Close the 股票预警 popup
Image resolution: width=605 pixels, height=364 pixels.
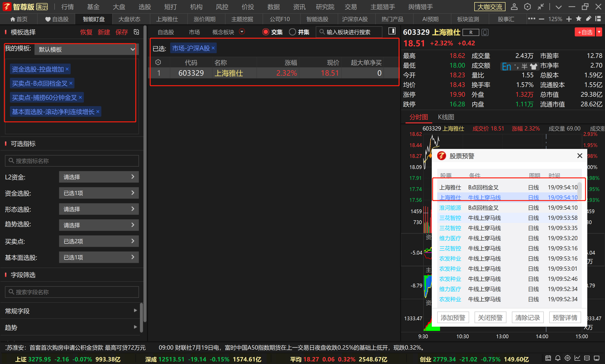(x=580, y=156)
